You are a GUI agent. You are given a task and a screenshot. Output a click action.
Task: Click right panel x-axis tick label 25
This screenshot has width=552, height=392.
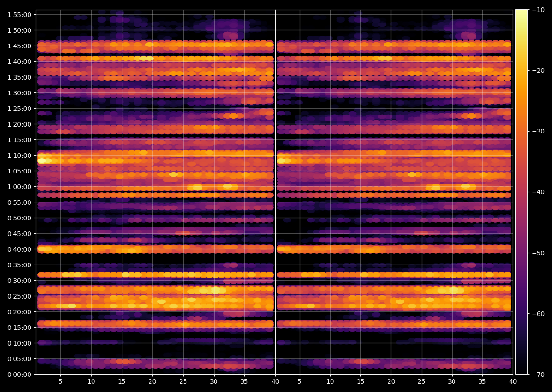pos(421,382)
